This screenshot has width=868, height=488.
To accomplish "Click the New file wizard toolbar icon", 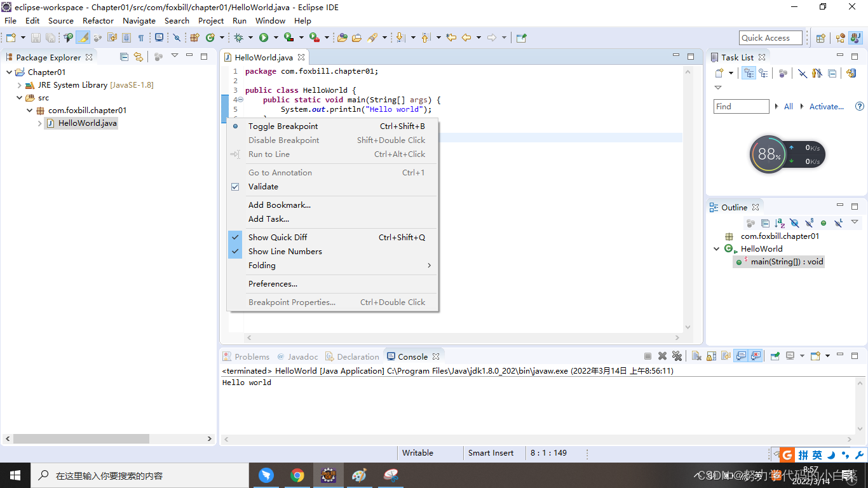I will pos(10,37).
